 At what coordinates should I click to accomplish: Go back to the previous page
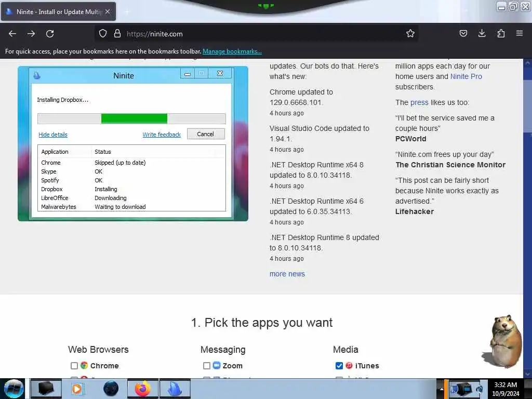(x=12, y=34)
